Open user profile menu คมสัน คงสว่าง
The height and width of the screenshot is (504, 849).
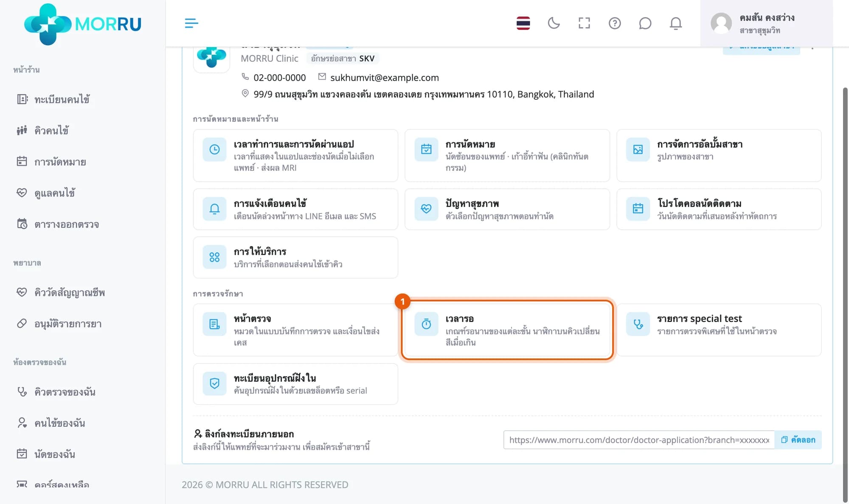pos(766,23)
